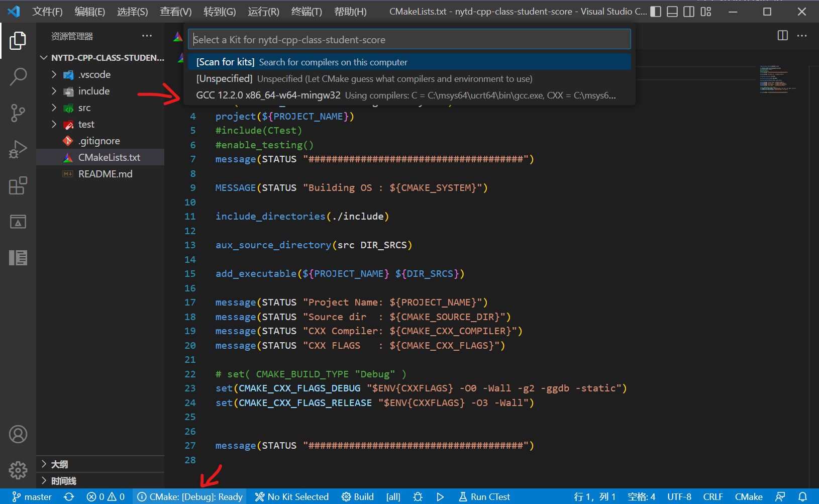This screenshot has height=504, width=819.
Task: Open the 文件(F) menu
Action: pos(47,12)
